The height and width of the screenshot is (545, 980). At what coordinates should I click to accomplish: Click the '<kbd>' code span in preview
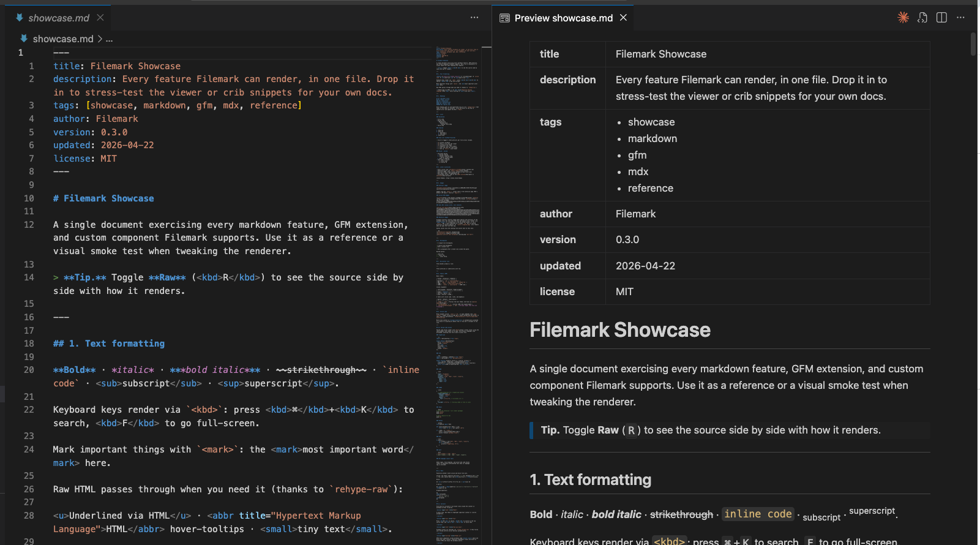click(670, 541)
